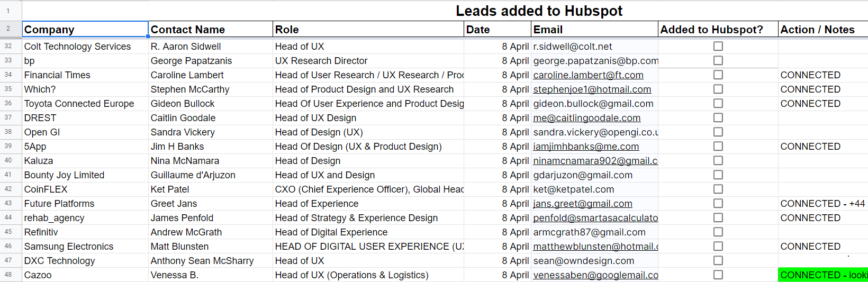Select row 32 by its row number

[8, 47]
